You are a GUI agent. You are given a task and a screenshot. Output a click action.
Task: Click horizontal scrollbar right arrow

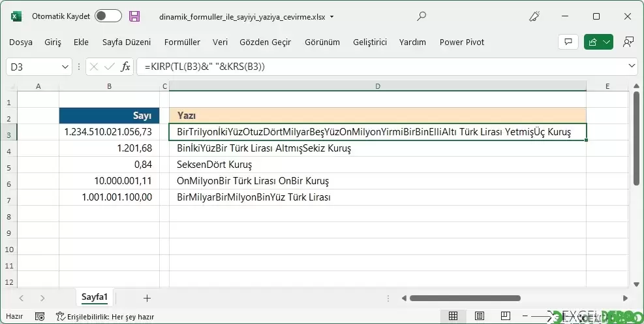625,298
